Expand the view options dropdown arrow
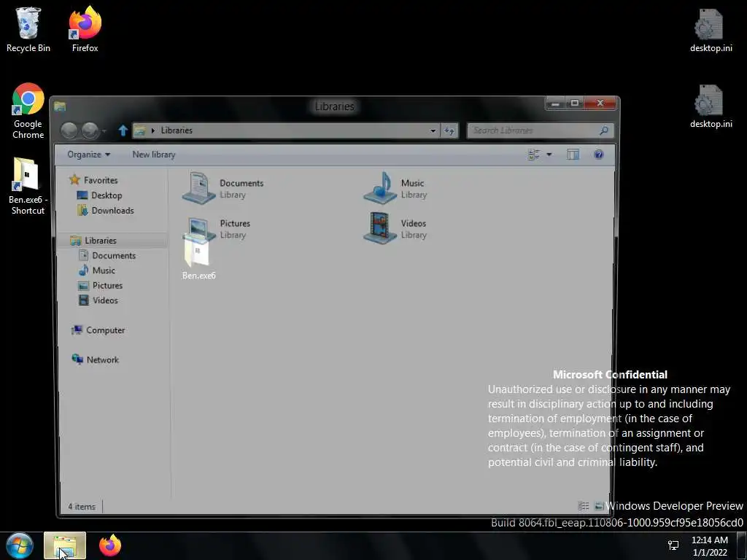Image resolution: width=747 pixels, height=560 pixels. [549, 155]
